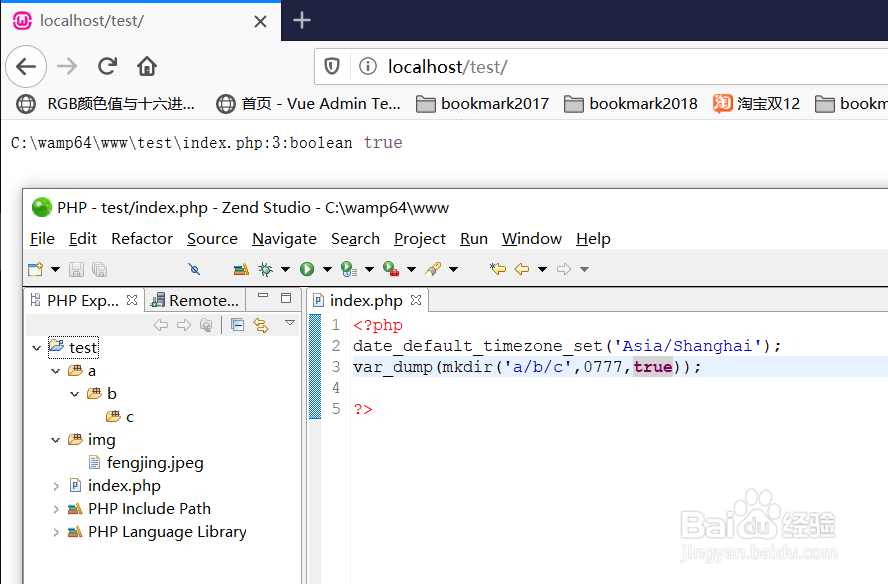Open the File menu

pos(42,238)
